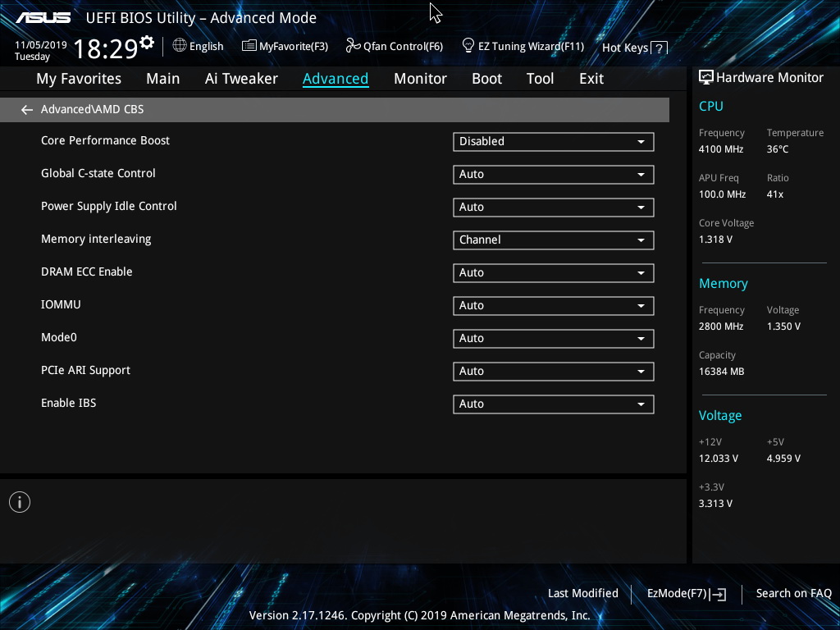Click the memory capacity value 16384 MB
840x630 pixels.
click(722, 372)
